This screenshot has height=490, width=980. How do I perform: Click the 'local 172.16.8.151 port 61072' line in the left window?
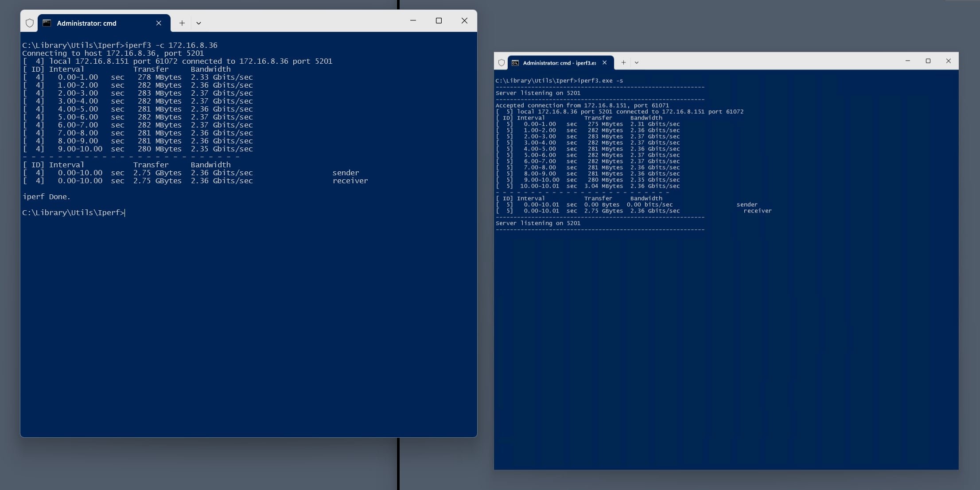click(x=177, y=61)
